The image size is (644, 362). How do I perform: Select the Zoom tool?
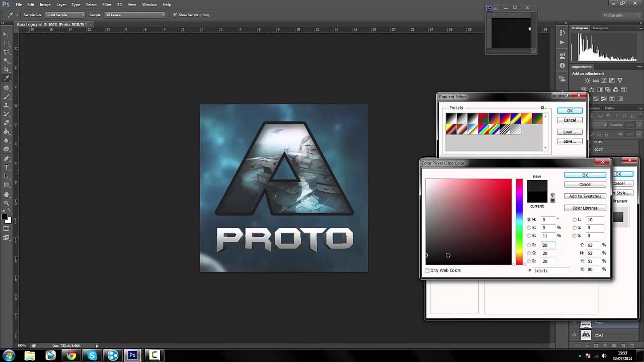pyautogui.click(x=7, y=203)
